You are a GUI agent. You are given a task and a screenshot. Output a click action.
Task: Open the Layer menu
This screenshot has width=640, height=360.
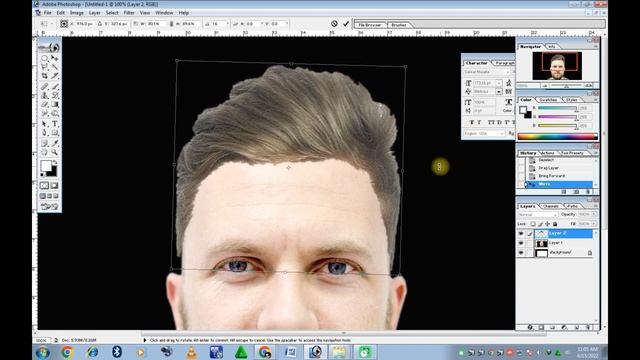click(94, 13)
